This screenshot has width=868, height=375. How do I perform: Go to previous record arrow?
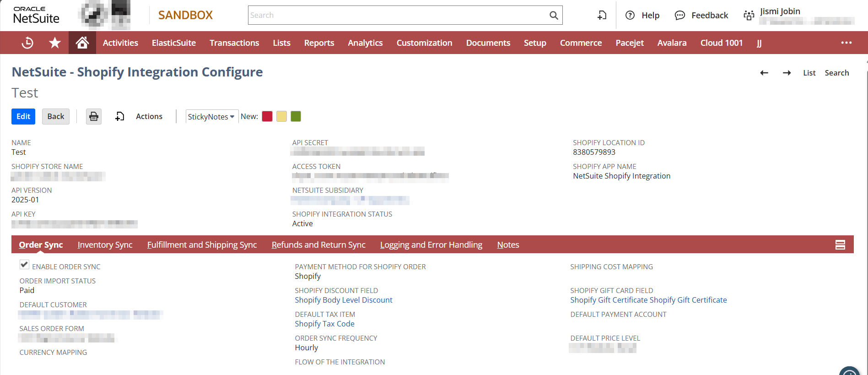tap(764, 73)
